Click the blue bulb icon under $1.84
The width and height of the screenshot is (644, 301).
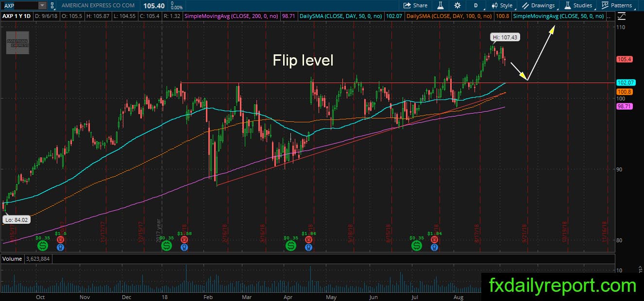[x=434, y=247]
